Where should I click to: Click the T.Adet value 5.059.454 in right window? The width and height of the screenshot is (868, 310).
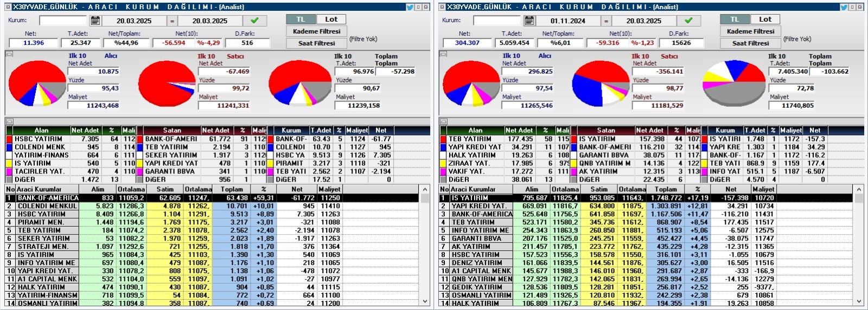point(514,43)
